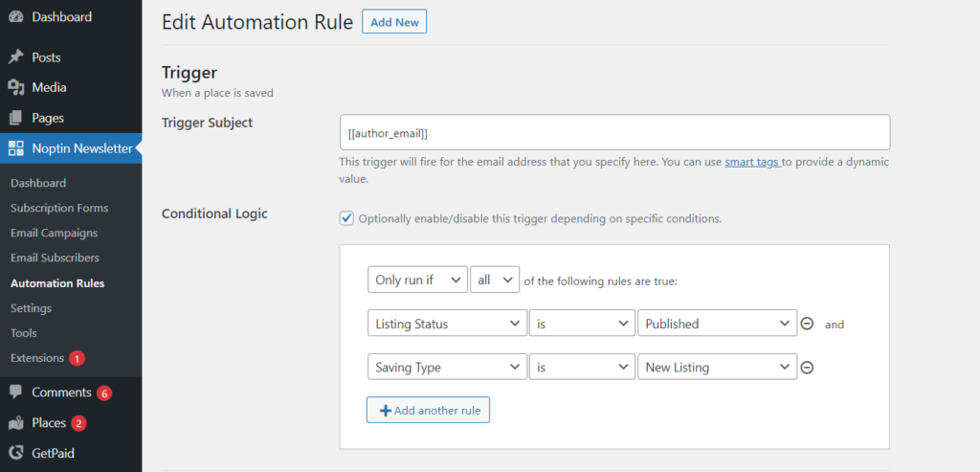Click the Dashboard gauge icon in sidebar
This screenshot has width=980, height=472.
coord(15,16)
